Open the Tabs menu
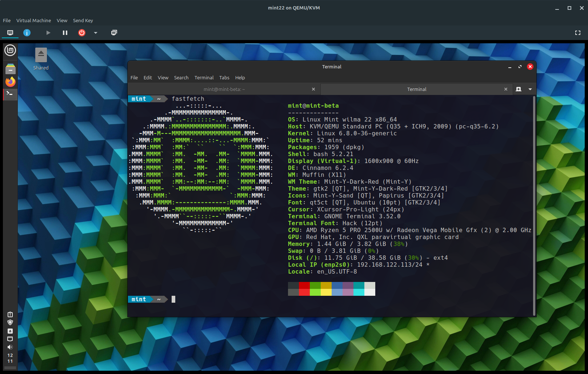The image size is (588, 374). coord(224,77)
